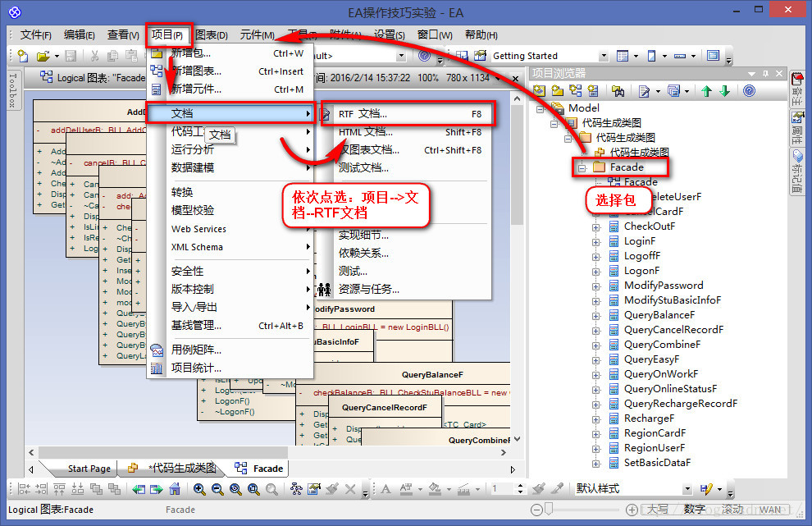Image resolution: width=812 pixels, height=526 pixels.
Task: Open the Documentation submenu item
Action: pos(230,113)
